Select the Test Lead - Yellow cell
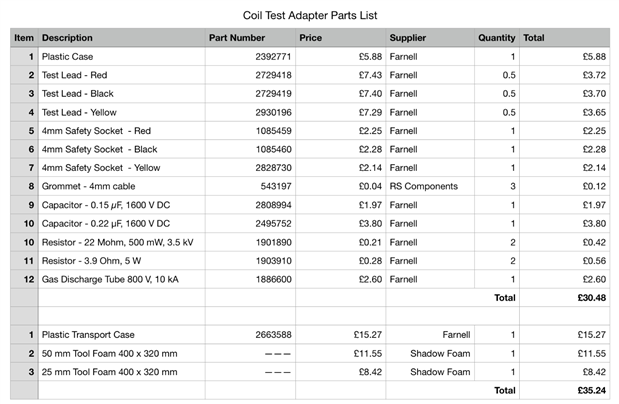Viewport: 619px width, 404px height. coord(79,112)
